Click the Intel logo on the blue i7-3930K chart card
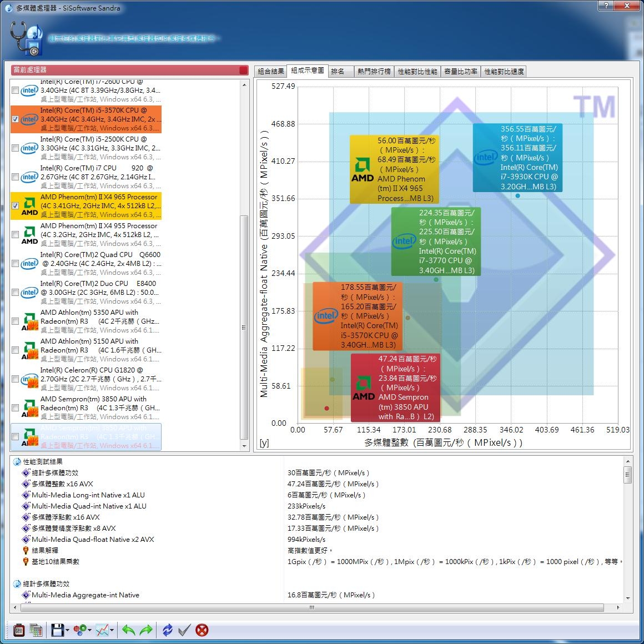 pos(485,157)
